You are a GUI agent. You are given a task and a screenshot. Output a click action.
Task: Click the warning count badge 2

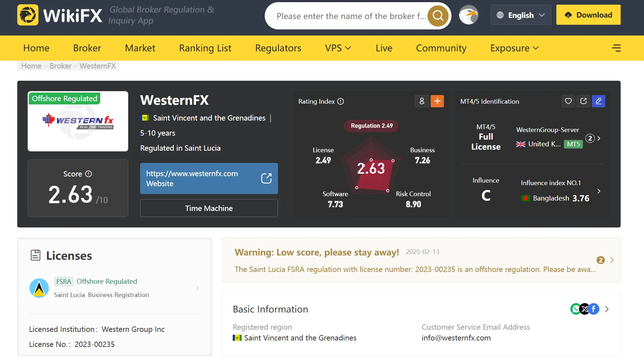(601, 260)
